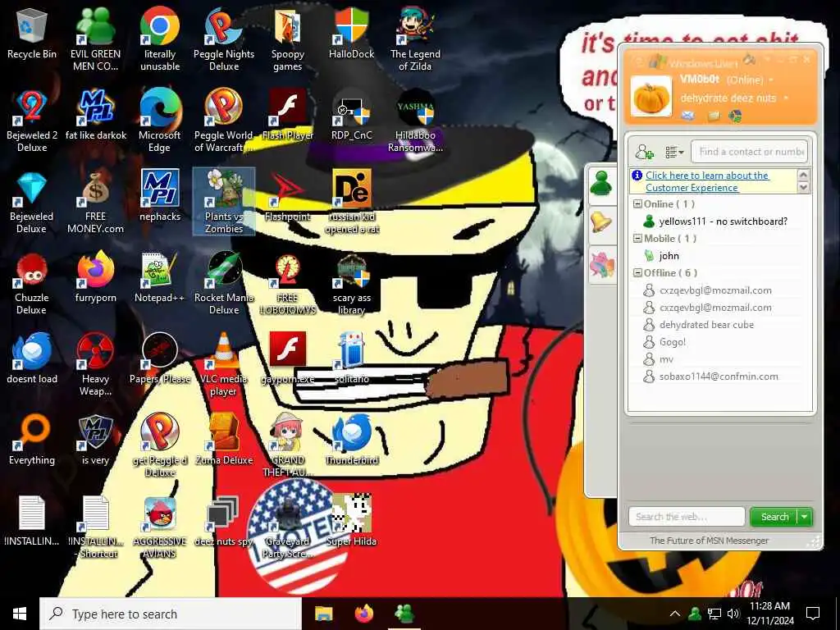Launch Zuma Deluxe
The height and width of the screenshot is (630, 840).
(x=224, y=440)
